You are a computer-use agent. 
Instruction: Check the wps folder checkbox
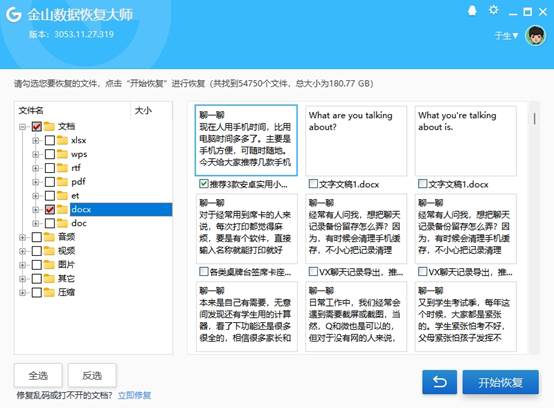point(50,154)
